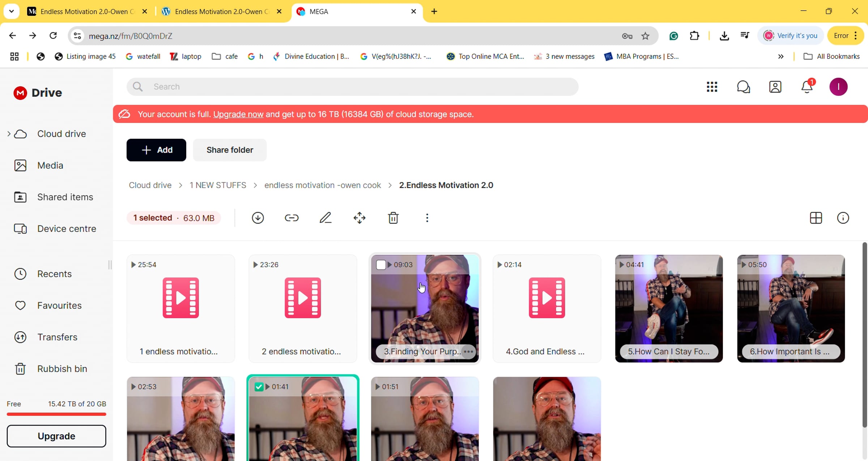Click the trash delete icon in toolbar
This screenshot has height=461, width=868.
point(393,218)
